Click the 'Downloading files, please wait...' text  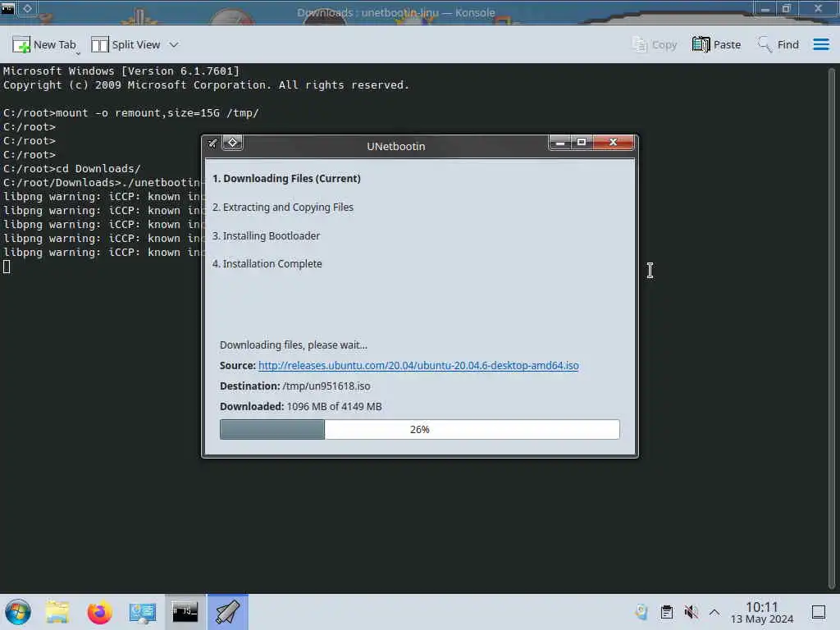coord(294,345)
